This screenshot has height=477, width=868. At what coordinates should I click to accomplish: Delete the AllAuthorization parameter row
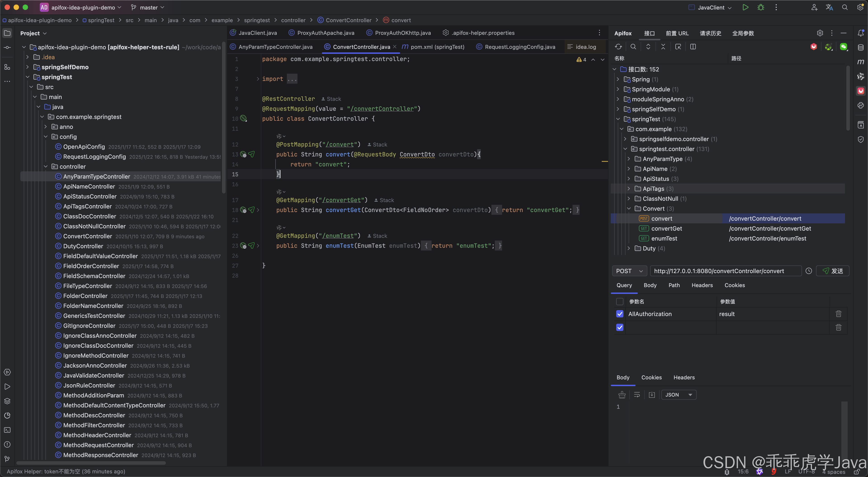[x=838, y=314]
